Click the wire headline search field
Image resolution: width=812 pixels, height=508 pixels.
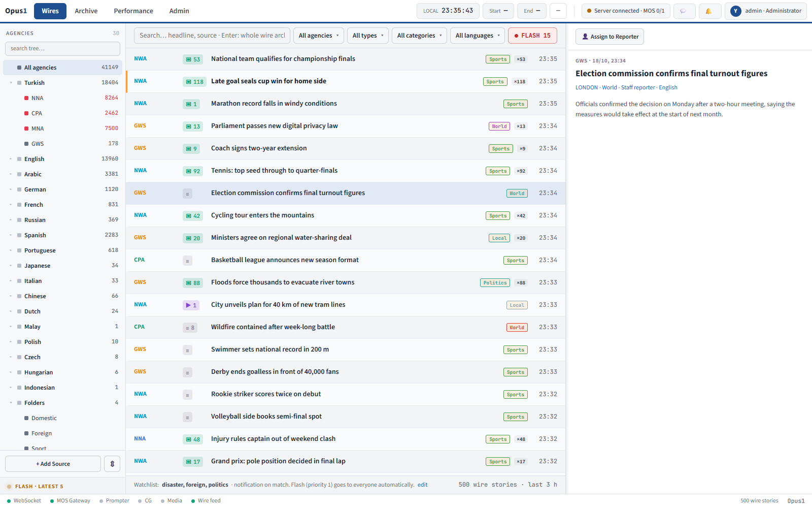212,36
